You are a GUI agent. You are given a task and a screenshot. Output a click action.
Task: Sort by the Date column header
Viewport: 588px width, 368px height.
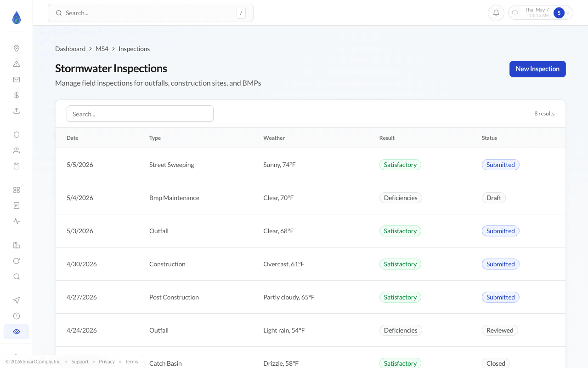73,138
